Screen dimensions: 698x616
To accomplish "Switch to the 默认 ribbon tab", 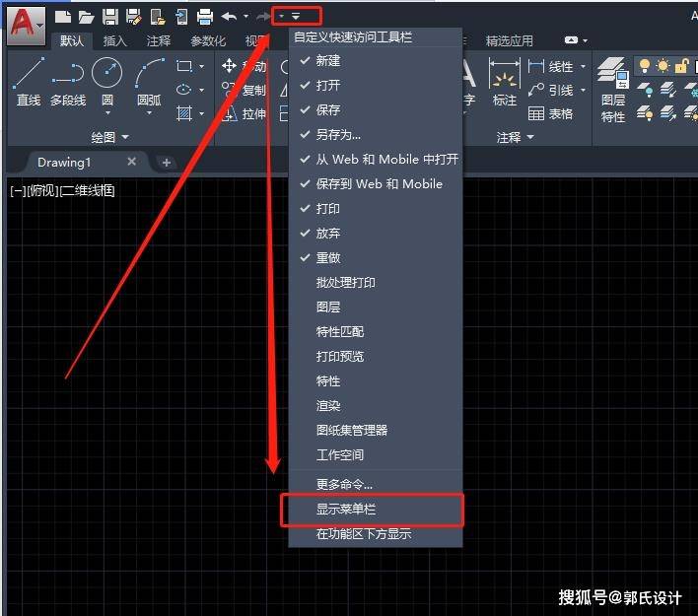I will pos(72,41).
